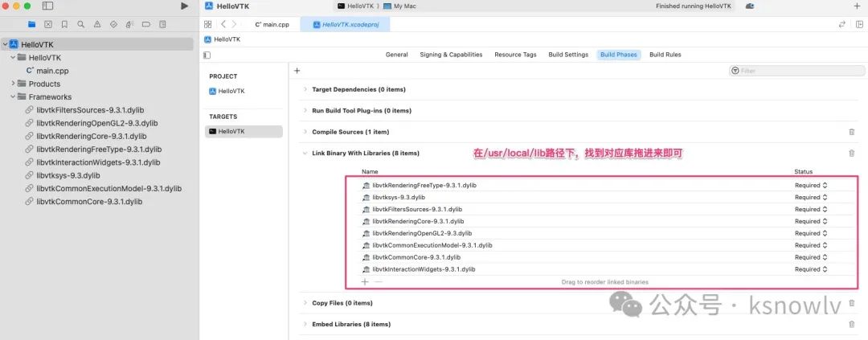This screenshot has height=340, width=868.
Task: Change the libvtkInteractionWidgets Required status popup
Action: coord(811,269)
